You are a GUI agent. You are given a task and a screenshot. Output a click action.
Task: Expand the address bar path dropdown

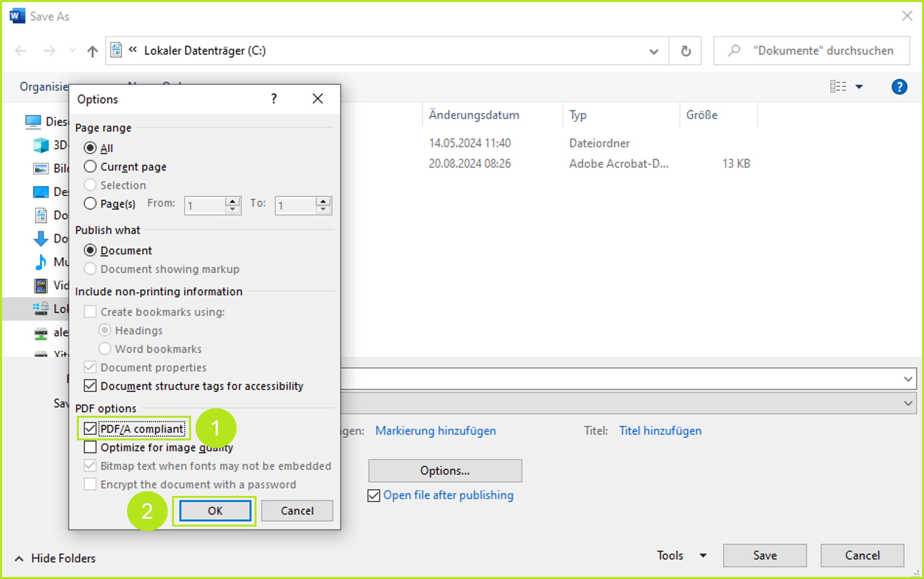[654, 51]
